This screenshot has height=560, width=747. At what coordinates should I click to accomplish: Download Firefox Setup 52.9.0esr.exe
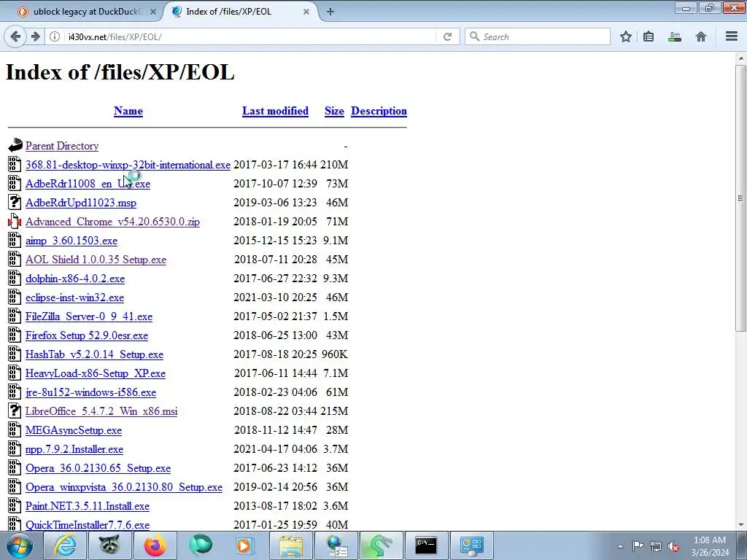click(87, 335)
